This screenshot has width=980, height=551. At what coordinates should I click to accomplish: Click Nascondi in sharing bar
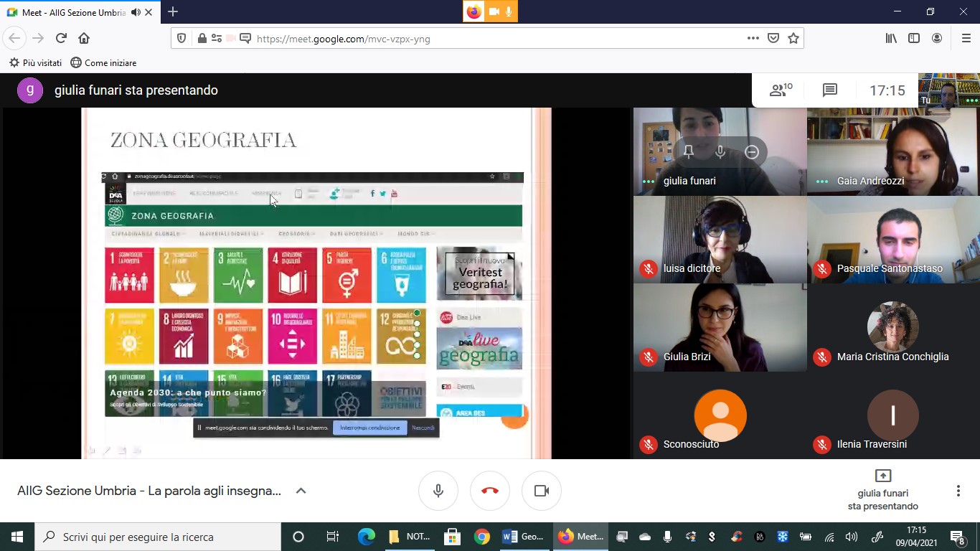423,428
